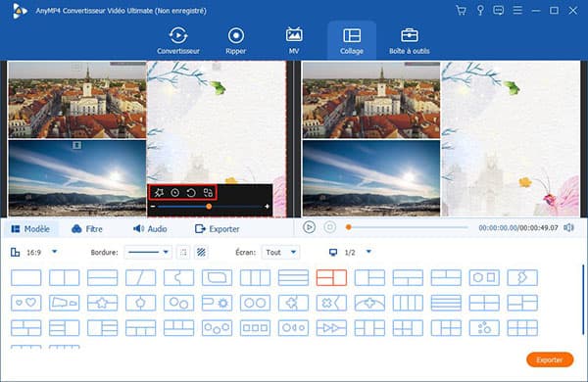Choose the single-screen template
Screen dimensions: 588x382
pos(26,278)
